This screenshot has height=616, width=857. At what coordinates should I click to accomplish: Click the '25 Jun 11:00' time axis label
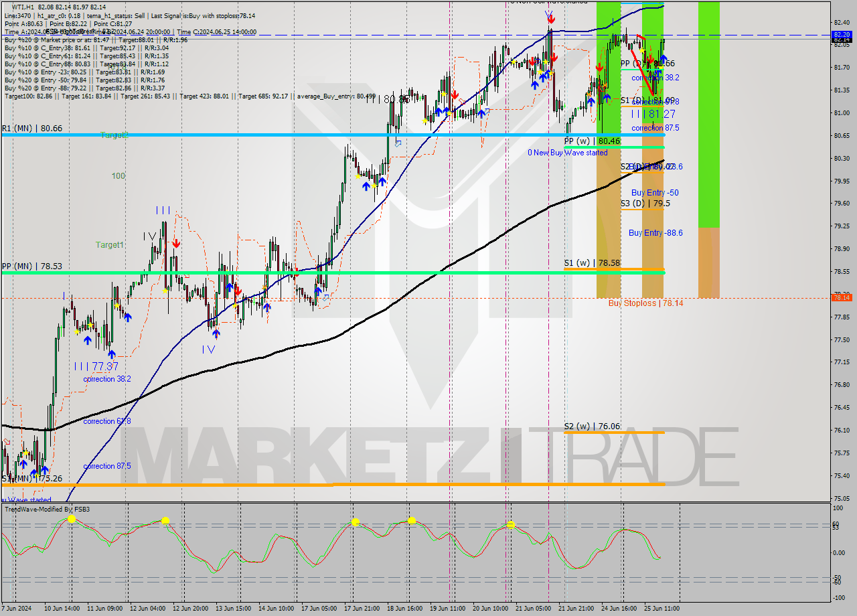(x=663, y=609)
